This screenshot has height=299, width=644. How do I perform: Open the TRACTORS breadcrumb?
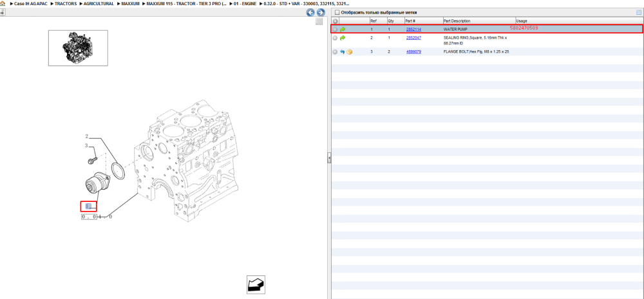65,3
